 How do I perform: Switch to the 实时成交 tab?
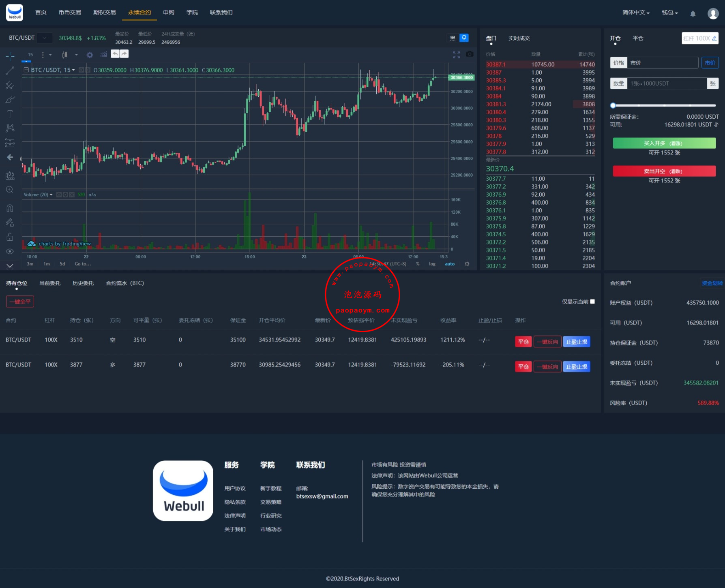click(x=519, y=38)
